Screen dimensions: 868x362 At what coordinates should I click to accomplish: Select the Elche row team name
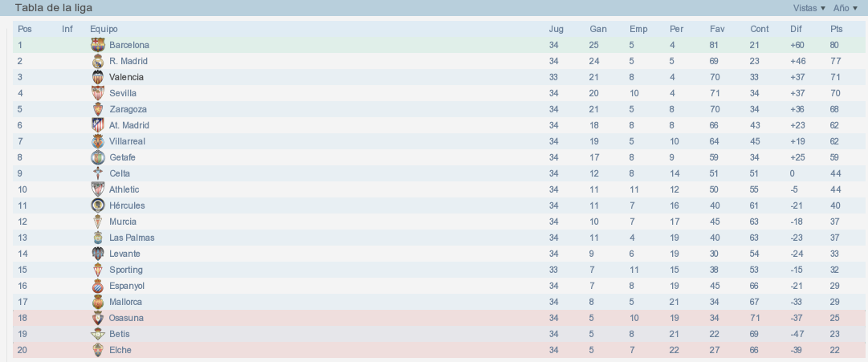pos(120,350)
